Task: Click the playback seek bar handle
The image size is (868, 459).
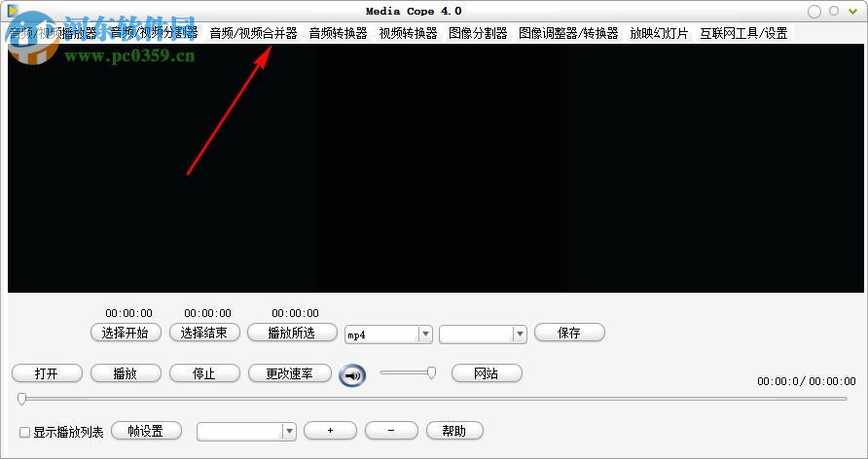Action: [21, 399]
